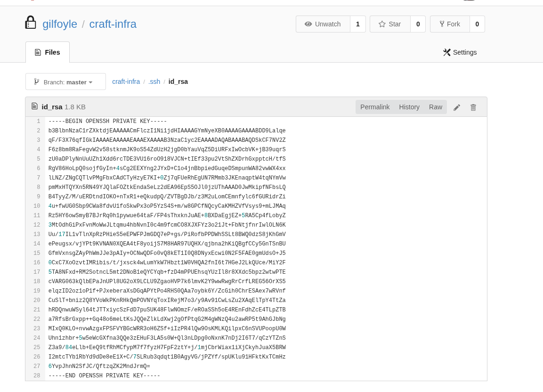Click line number 1 in the gutter
The width and height of the screenshot is (543, 392).
click(39, 121)
